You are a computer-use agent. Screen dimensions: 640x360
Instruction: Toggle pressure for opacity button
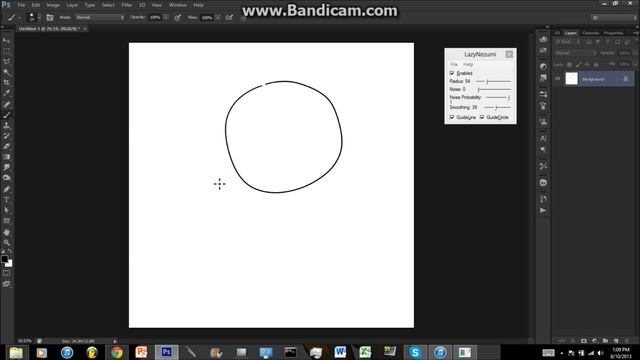point(178,18)
